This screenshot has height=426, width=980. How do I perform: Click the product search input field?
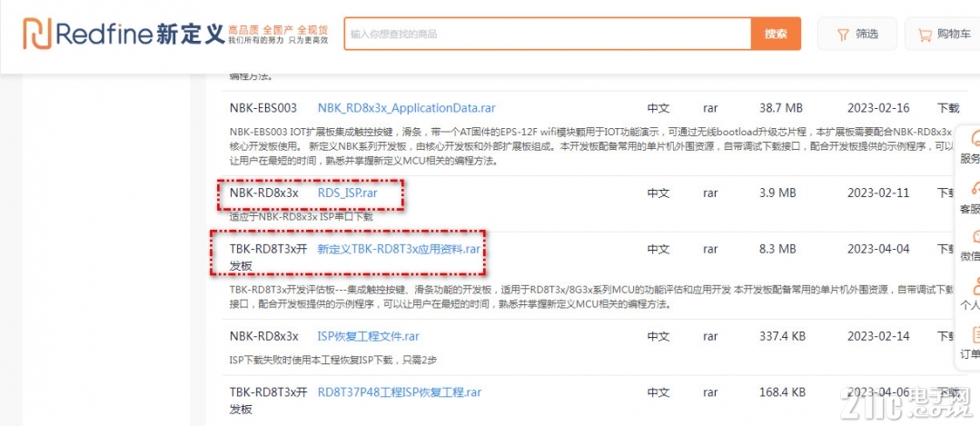coord(548,34)
